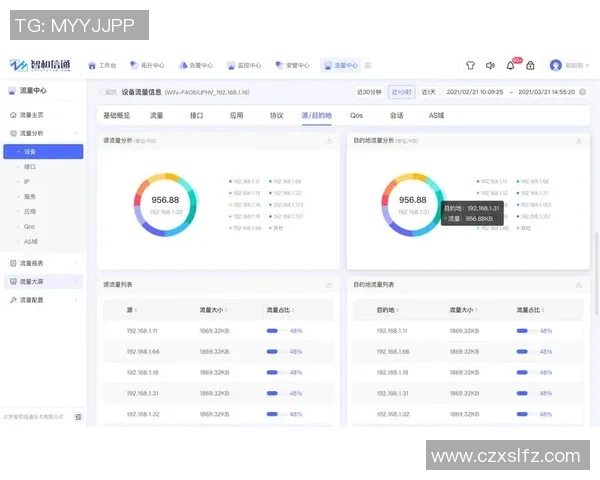Click the lock screen icon
The image size is (600, 480).
pos(531,65)
